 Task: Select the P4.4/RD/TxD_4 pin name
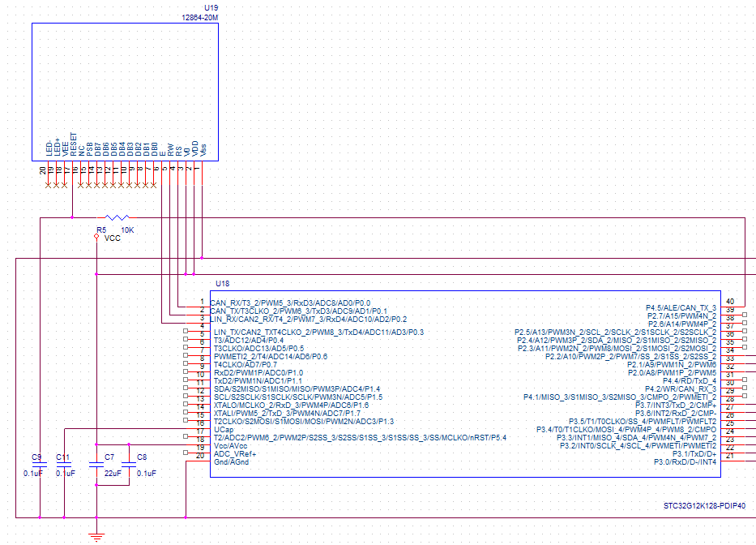click(x=690, y=381)
